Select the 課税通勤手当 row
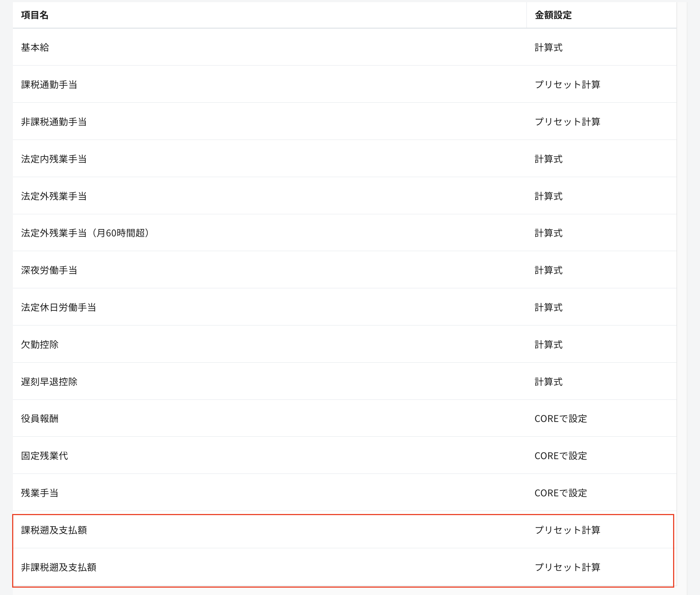This screenshot has width=700, height=595. point(49,85)
